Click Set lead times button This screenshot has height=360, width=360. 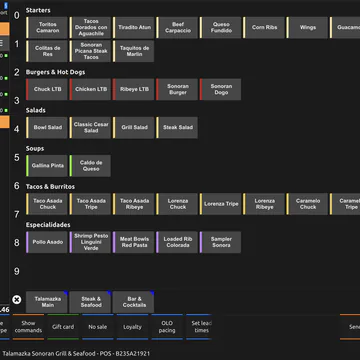coord(199,327)
